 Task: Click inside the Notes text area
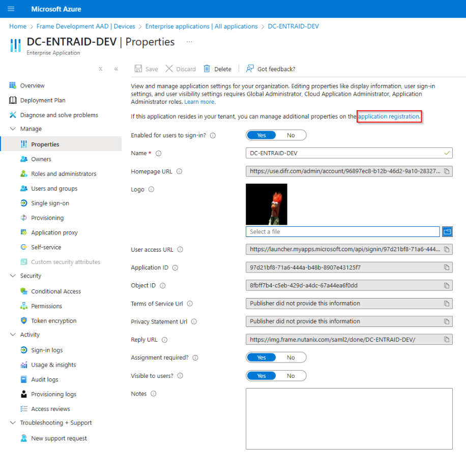(349, 419)
